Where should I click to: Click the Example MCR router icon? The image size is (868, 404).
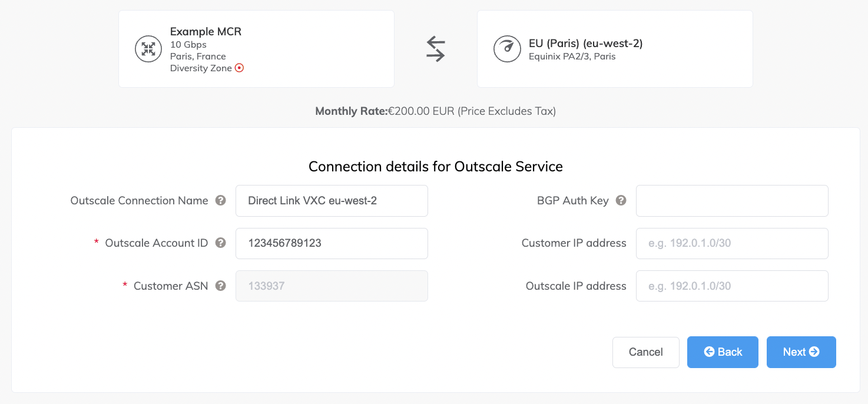point(148,49)
